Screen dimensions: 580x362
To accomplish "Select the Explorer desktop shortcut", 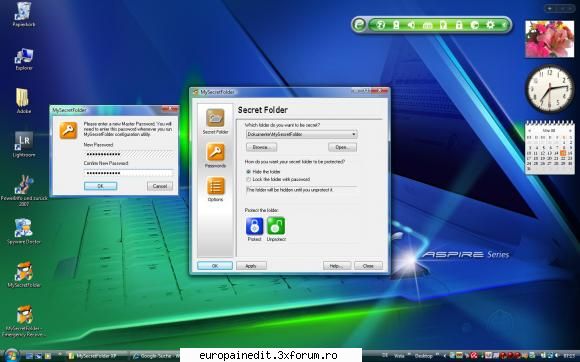I will click(24, 59).
